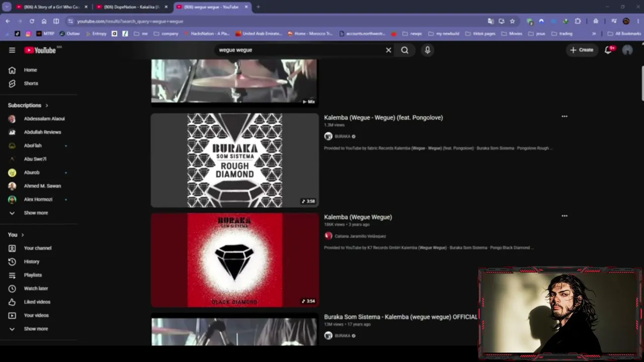Play the Black Diamond red thumbnail video
The image size is (644, 362).
tap(235, 260)
